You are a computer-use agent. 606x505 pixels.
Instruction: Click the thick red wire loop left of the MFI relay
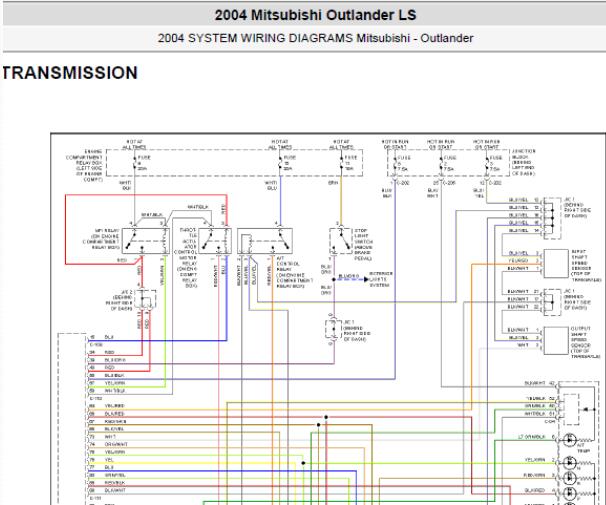coord(66,230)
